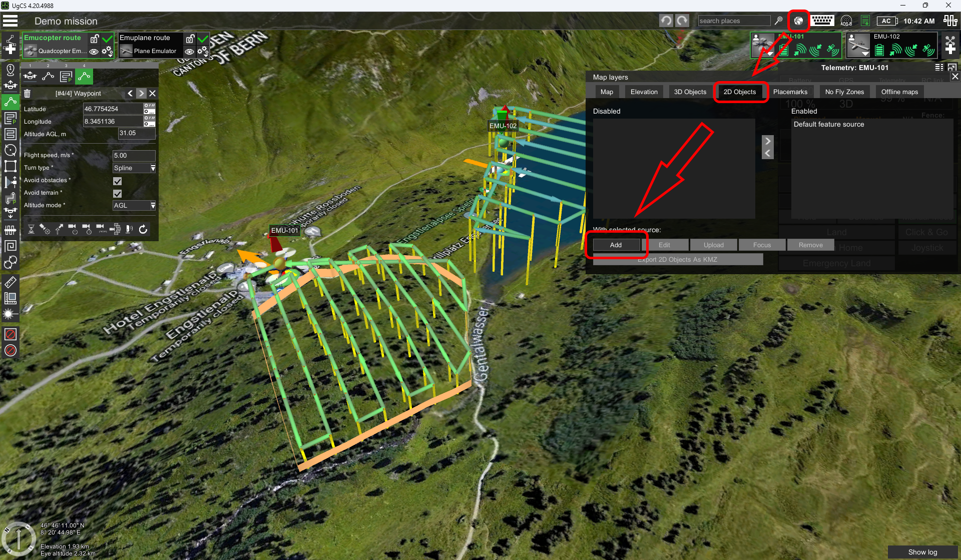Click the undo arrow icon
961x560 pixels.
point(666,21)
